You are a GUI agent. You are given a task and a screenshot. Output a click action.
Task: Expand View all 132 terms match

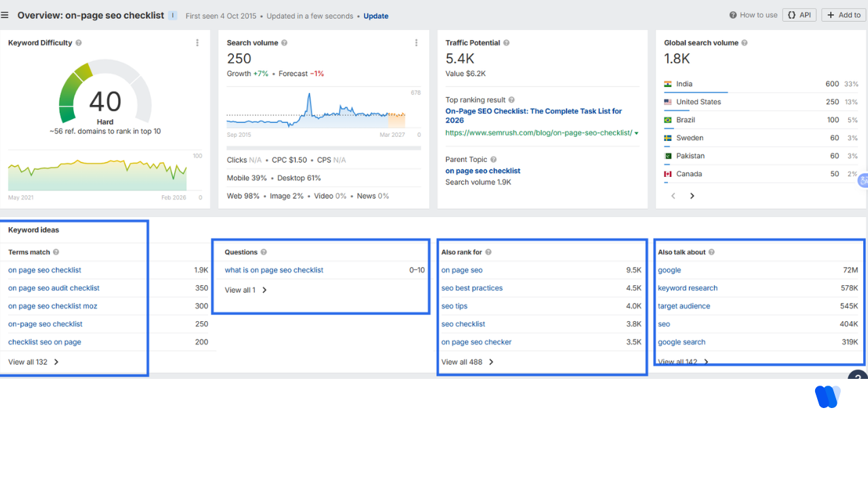[33, 362]
